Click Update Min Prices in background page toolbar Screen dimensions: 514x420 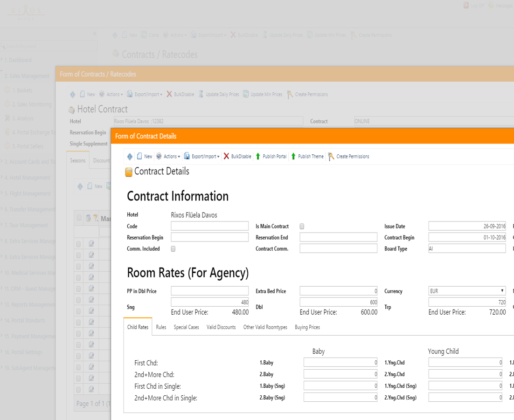326,35
